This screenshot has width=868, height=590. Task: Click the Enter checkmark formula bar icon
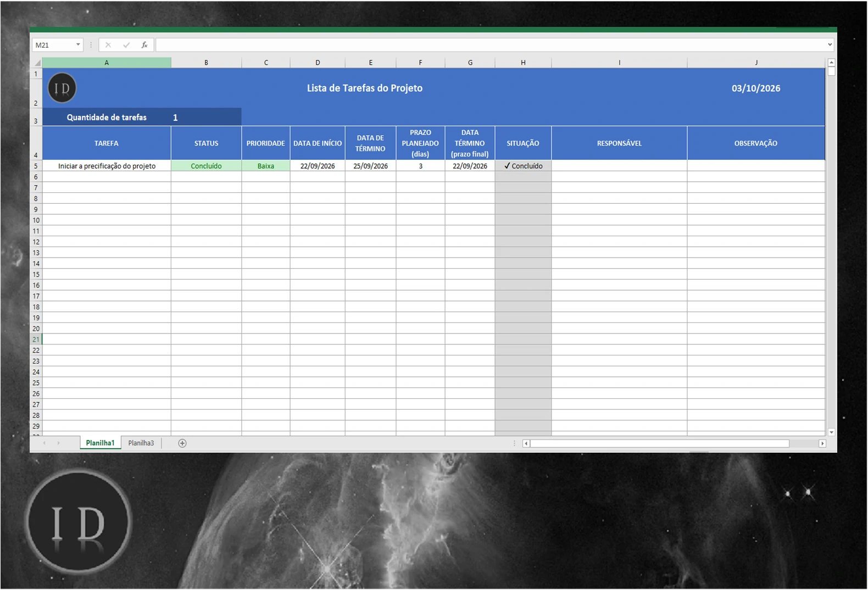(x=126, y=45)
